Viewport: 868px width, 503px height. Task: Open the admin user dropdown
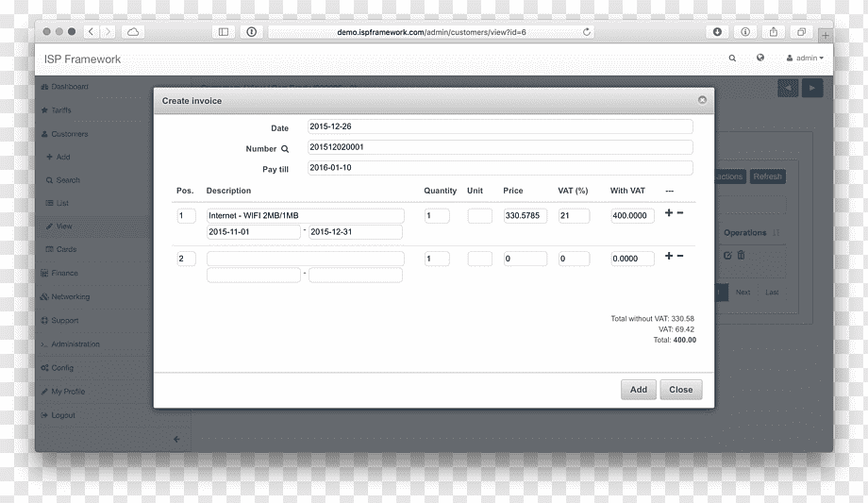805,59
